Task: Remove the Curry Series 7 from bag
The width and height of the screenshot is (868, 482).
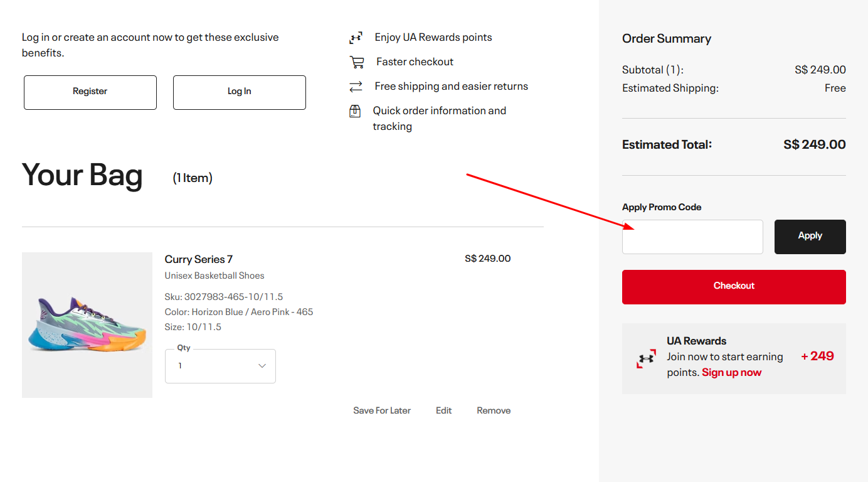Action: click(x=493, y=410)
